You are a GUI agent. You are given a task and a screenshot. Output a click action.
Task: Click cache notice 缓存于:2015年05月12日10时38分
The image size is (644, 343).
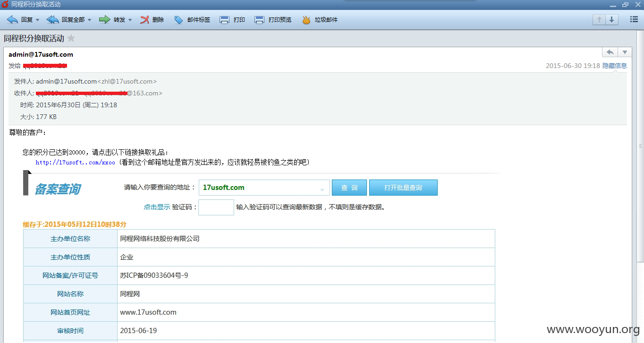75,224
